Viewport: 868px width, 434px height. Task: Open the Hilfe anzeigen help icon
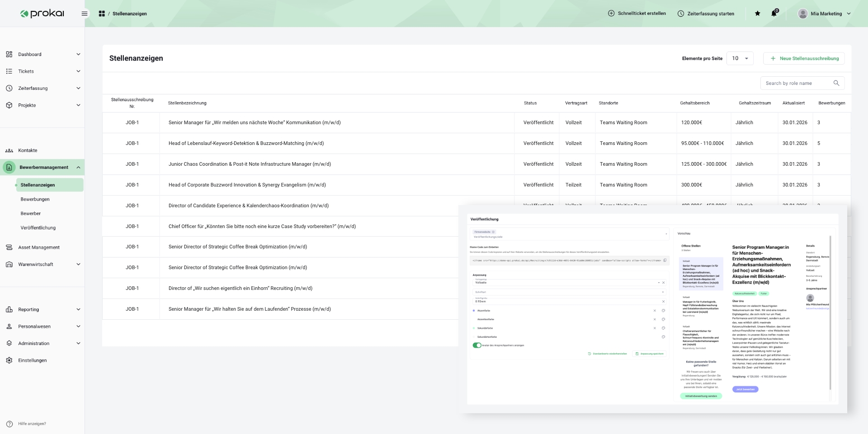(9, 424)
